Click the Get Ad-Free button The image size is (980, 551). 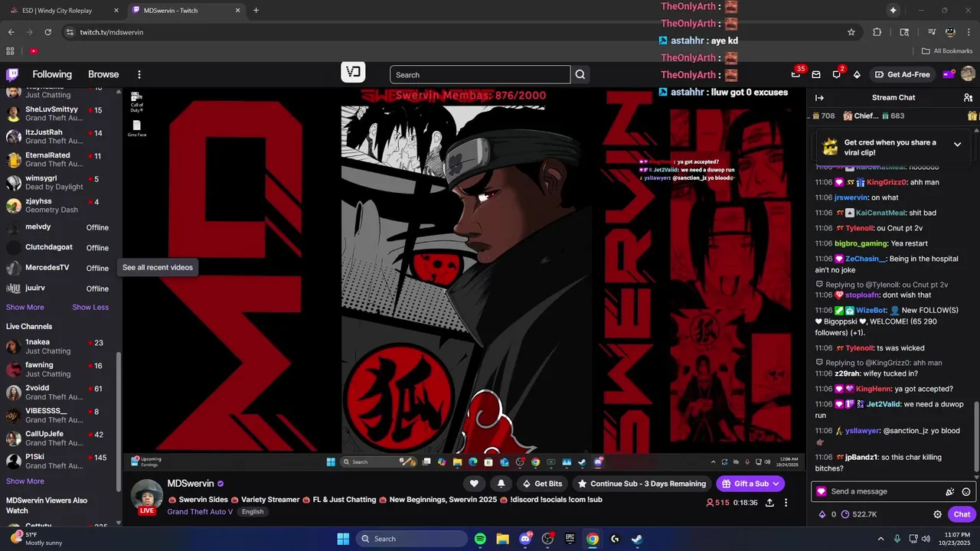[903, 74]
